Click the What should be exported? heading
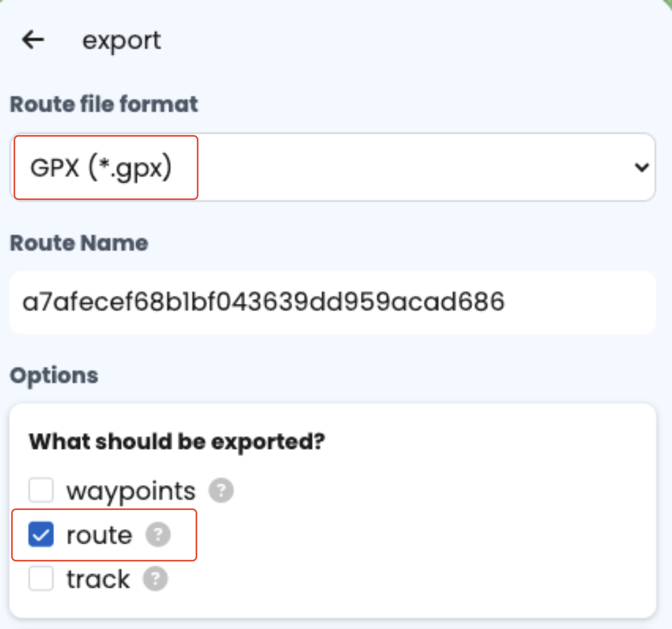The height and width of the screenshot is (629, 672). (x=177, y=442)
